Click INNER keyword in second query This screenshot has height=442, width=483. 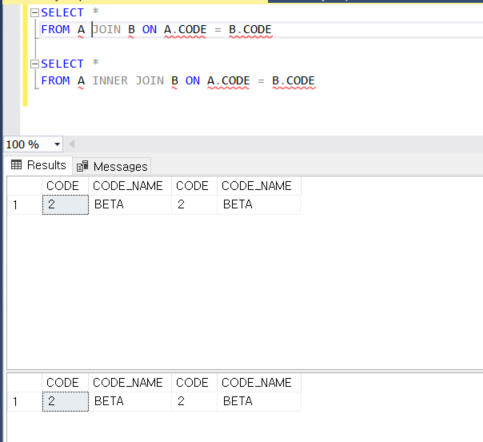110,81
